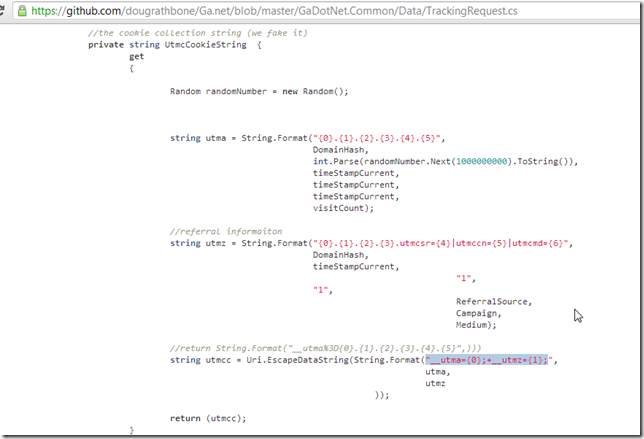This screenshot has height=439, width=644.
Task: Click the "ReferralSource," argument
Action: 494,302
